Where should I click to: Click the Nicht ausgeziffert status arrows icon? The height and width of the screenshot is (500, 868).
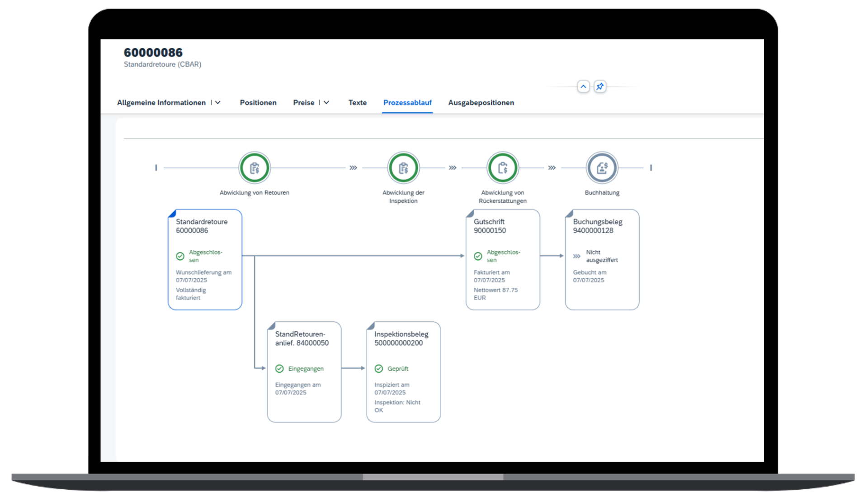577,256
